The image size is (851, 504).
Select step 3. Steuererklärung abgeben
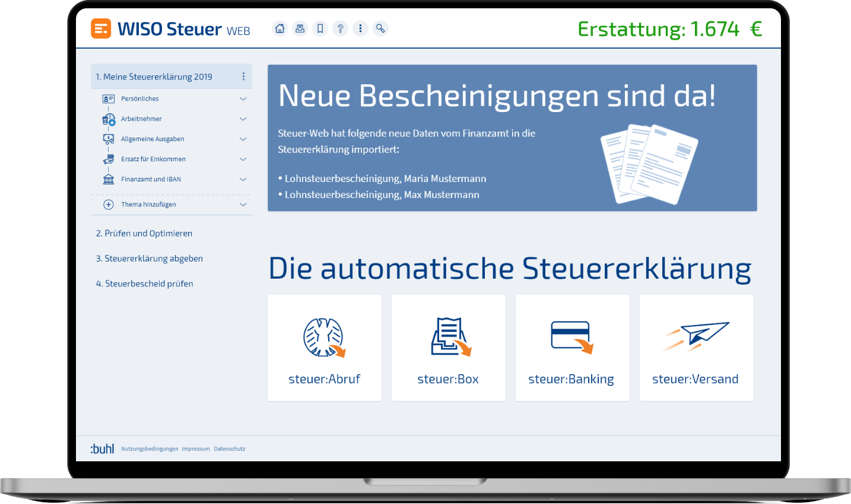(150, 259)
